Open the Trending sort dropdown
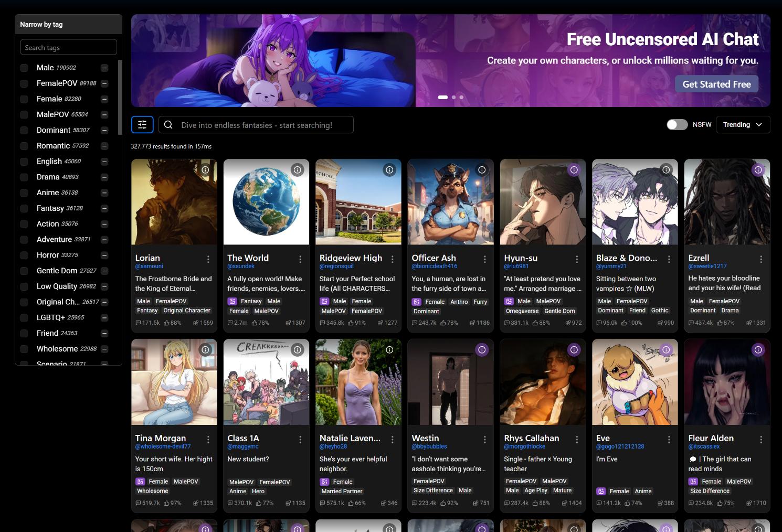This screenshot has height=532, width=782. click(x=743, y=125)
